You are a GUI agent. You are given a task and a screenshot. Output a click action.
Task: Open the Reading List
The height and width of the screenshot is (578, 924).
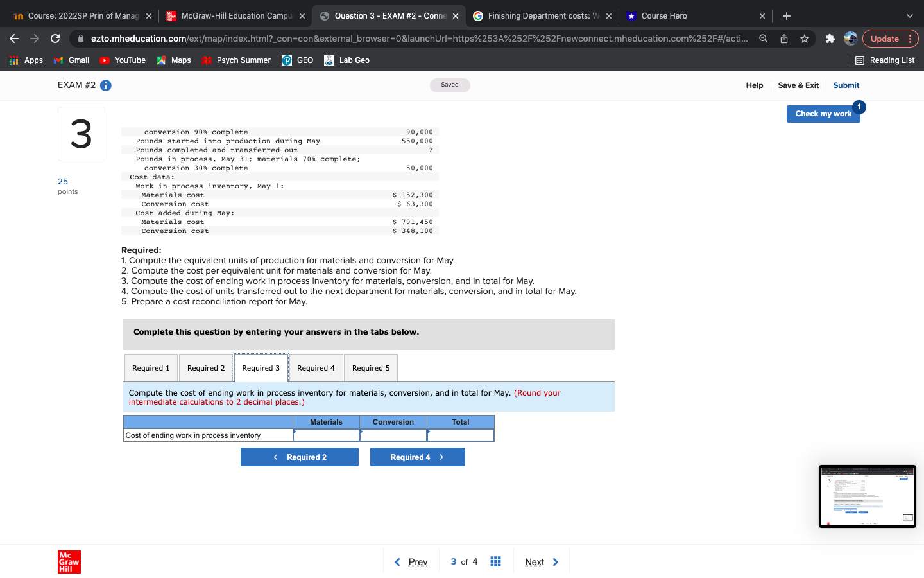[x=885, y=60]
